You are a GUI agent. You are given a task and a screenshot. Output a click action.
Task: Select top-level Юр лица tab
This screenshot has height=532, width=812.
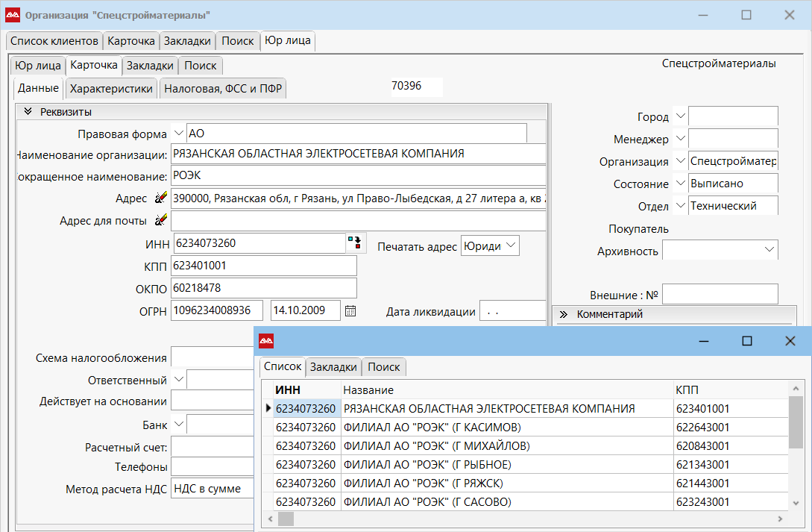point(287,40)
